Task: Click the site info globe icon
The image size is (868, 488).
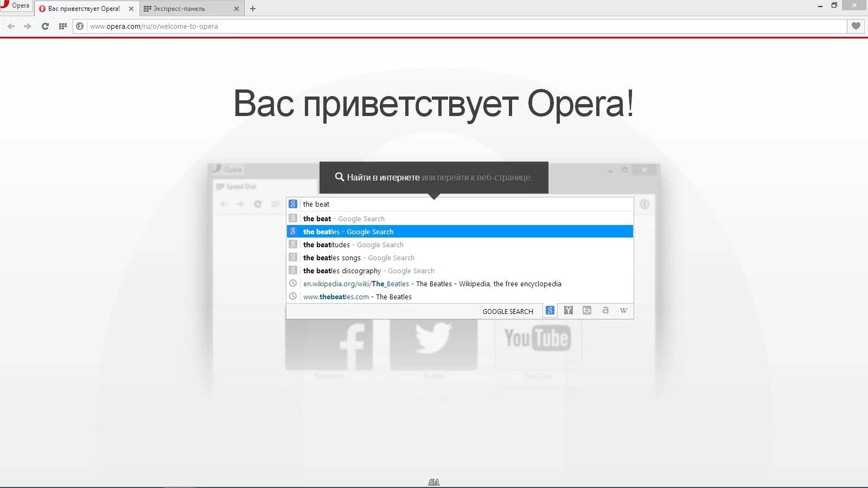Action: tap(80, 26)
